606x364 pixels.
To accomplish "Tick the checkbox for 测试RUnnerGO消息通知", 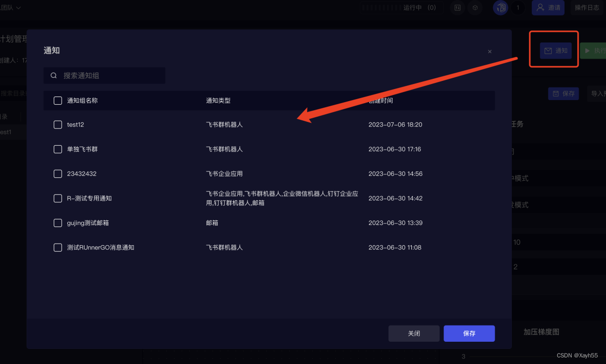I will [x=58, y=247].
